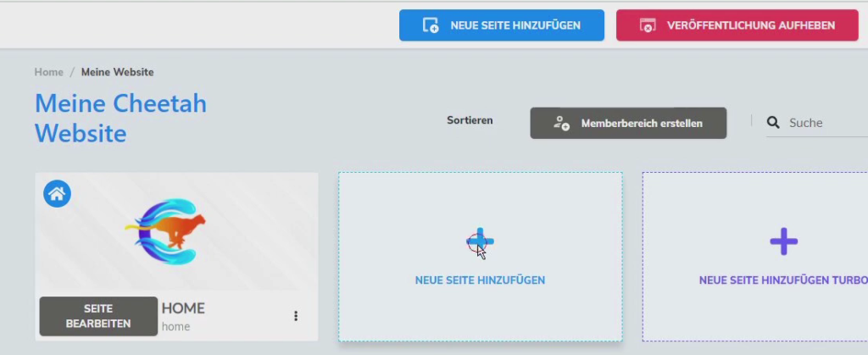Viewport: 868px width, 355px height.
Task: Open the Home breadcrumb link
Action: point(48,72)
